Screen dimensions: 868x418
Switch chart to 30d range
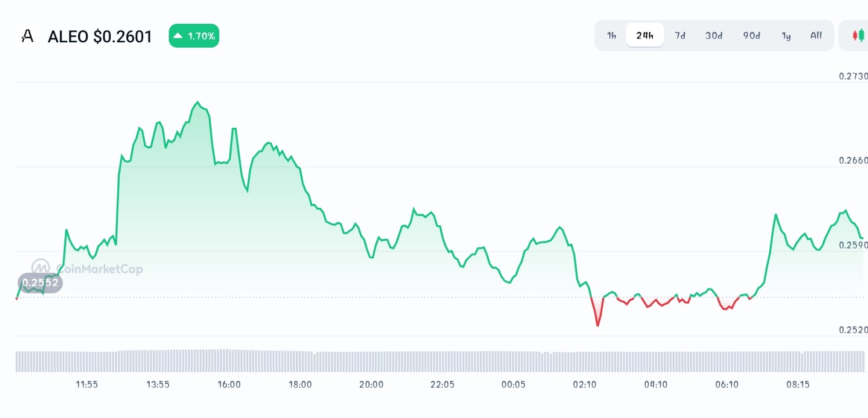coord(714,35)
